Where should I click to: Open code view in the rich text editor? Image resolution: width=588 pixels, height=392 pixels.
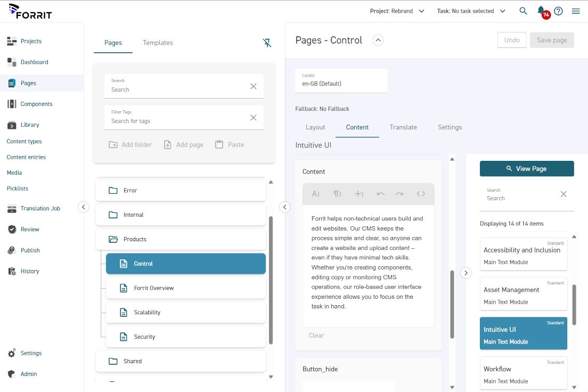421,194
